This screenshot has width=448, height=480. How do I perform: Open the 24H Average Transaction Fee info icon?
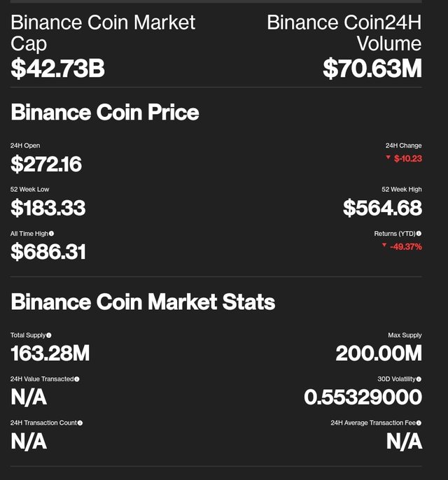[x=419, y=423]
